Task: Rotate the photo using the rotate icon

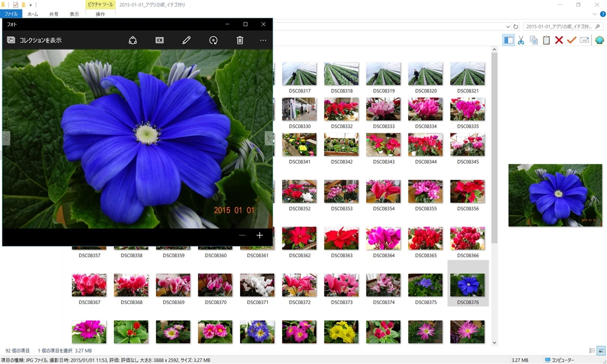Action: 213,40
